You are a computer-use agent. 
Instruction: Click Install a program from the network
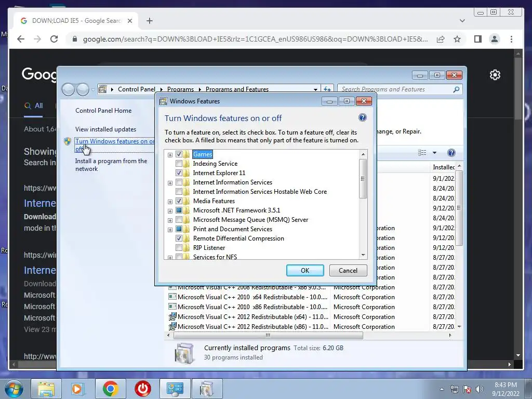point(111,165)
